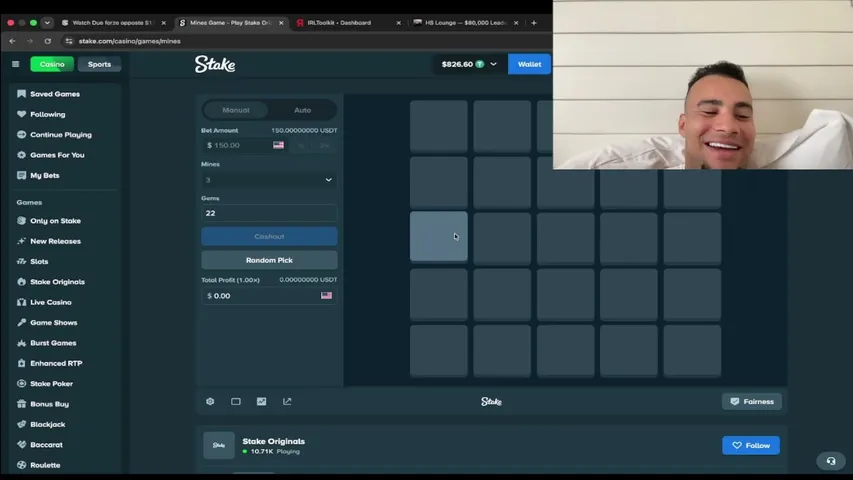The width and height of the screenshot is (853, 480).
Task: Open live stats chart icon
Action: click(x=262, y=402)
